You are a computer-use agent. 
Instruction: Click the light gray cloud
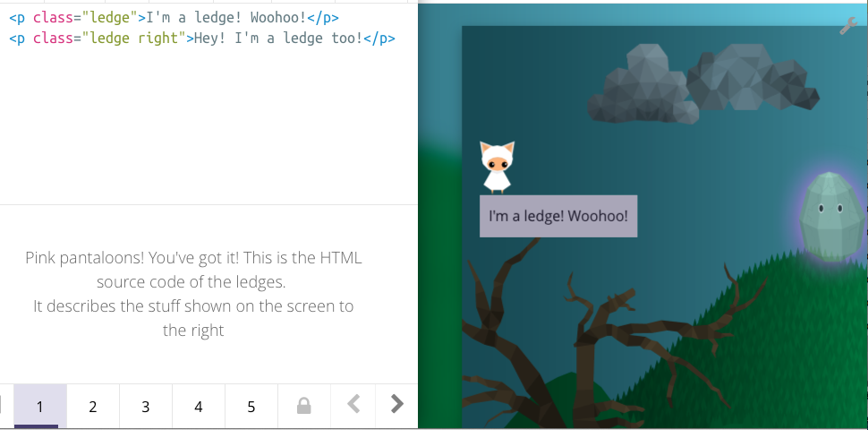(x=642, y=85)
